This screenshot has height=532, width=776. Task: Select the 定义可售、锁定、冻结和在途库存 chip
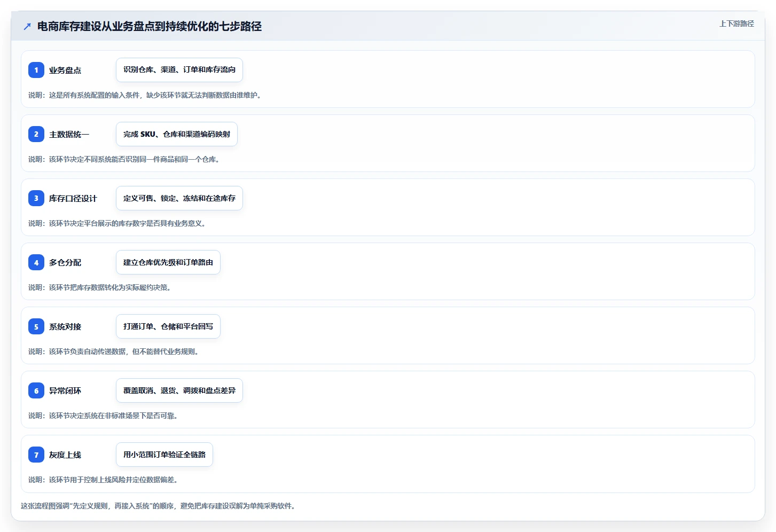coord(179,198)
